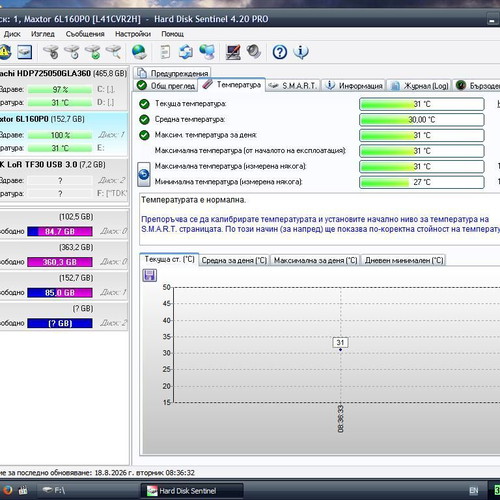Viewport: 500px width, 500px height.
Task: Open the Настройки menu
Action: (x=133, y=34)
